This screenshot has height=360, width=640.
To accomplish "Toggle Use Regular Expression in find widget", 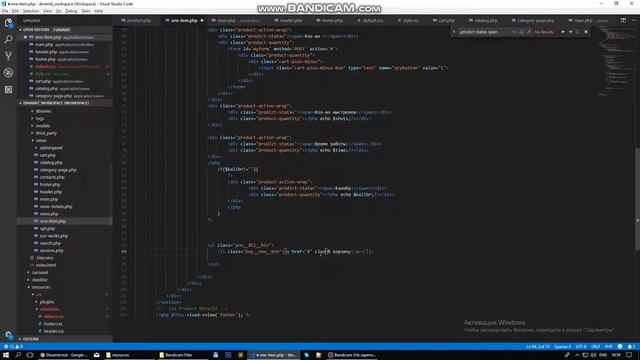I will click(529, 32).
